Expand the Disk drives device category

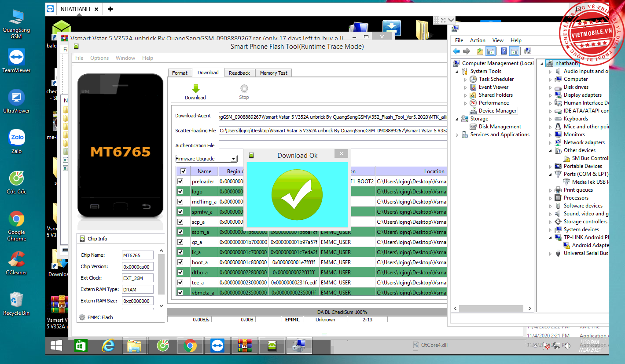click(x=550, y=87)
